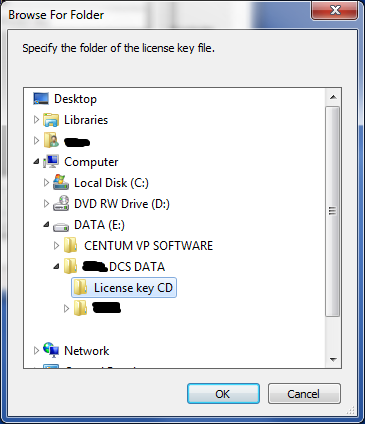Collapse the DATA (E:) drive node
This screenshot has height=424, width=365.
pos(46,225)
